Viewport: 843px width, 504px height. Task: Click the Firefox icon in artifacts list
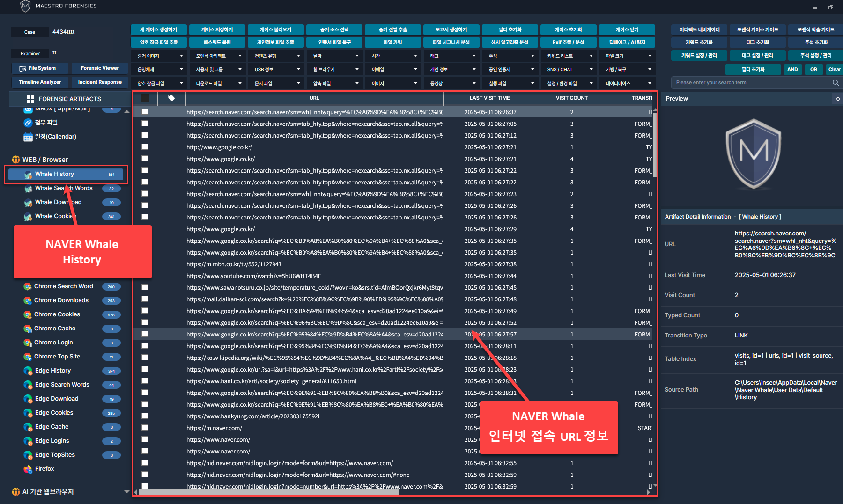pyautogui.click(x=28, y=469)
